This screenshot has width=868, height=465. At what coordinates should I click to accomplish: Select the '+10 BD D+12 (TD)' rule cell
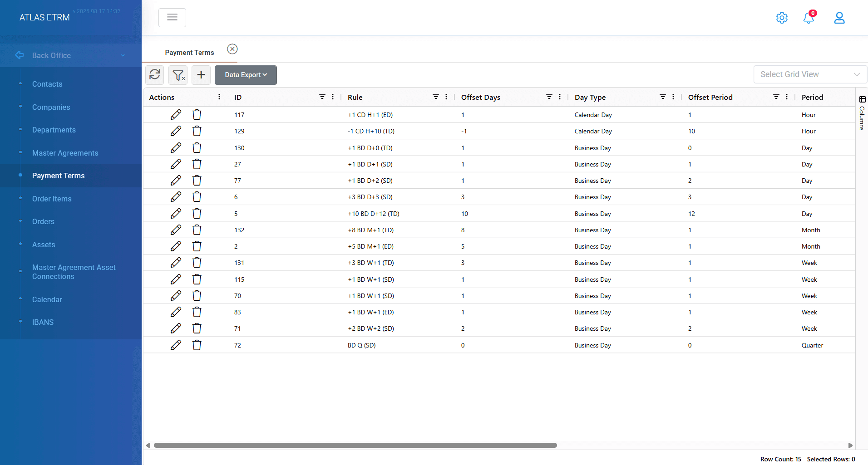pyautogui.click(x=374, y=214)
